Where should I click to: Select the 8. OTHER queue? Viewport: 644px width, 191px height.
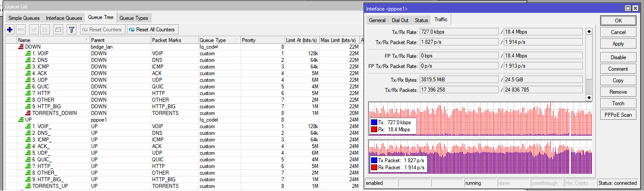[184, 99]
